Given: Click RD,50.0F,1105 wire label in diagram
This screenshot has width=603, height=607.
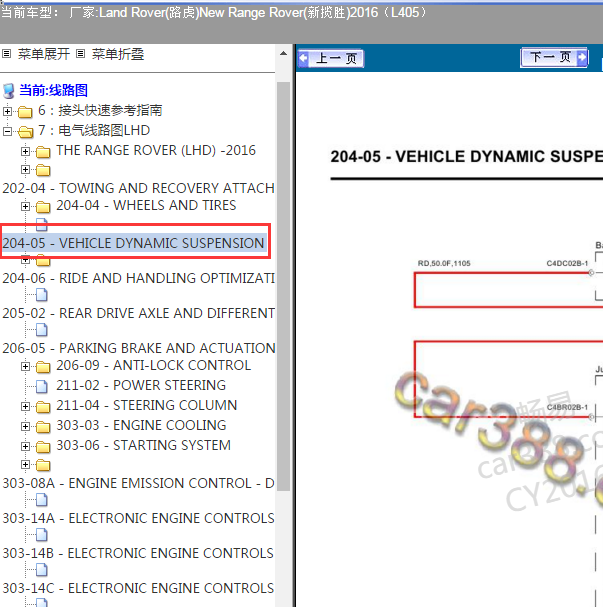Looking at the screenshot, I should (x=444, y=263).
